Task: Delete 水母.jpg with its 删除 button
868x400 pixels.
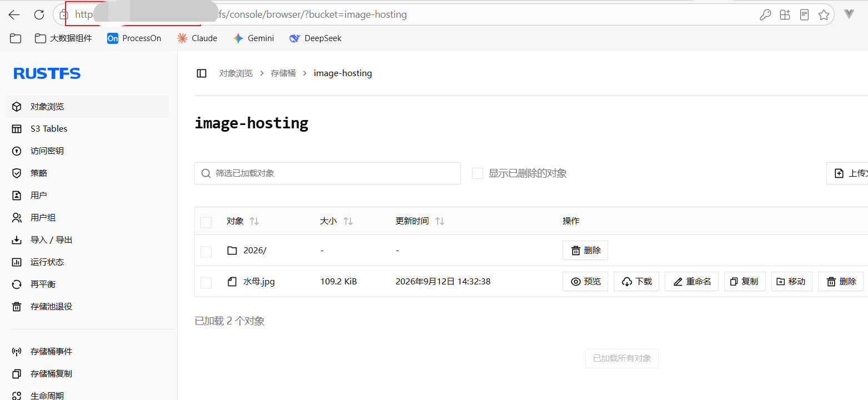Action: (x=841, y=282)
